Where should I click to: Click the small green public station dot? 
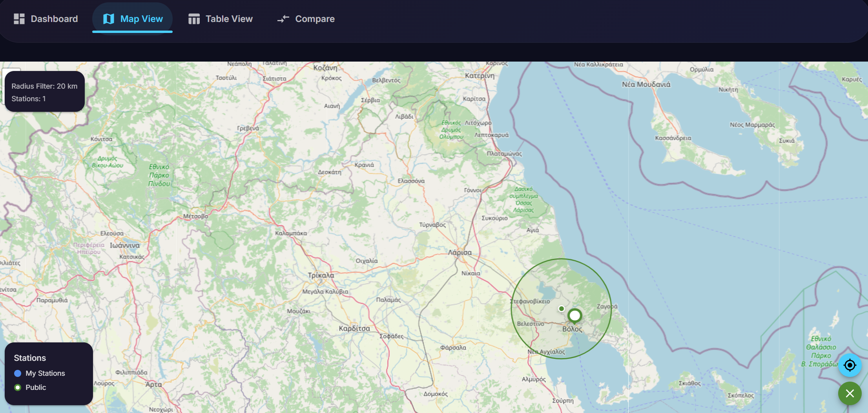pos(561,308)
